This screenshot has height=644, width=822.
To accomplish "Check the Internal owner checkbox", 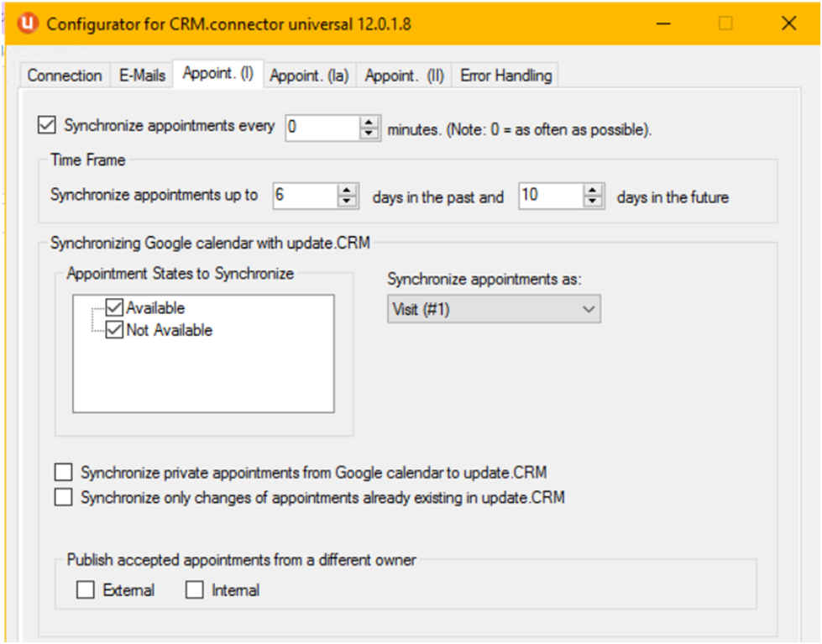I will click(195, 589).
